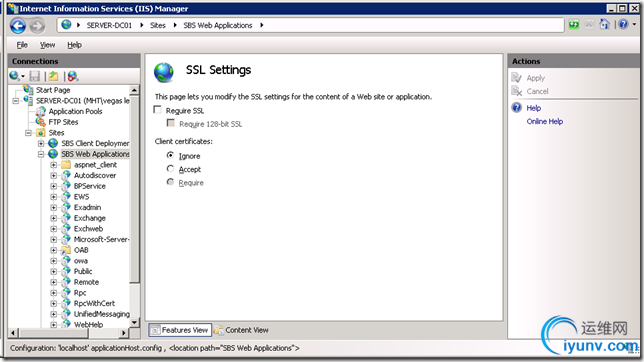Click the horizontal scroll-right arrow in Connections
This screenshot has height=362, width=644.
(124, 333)
